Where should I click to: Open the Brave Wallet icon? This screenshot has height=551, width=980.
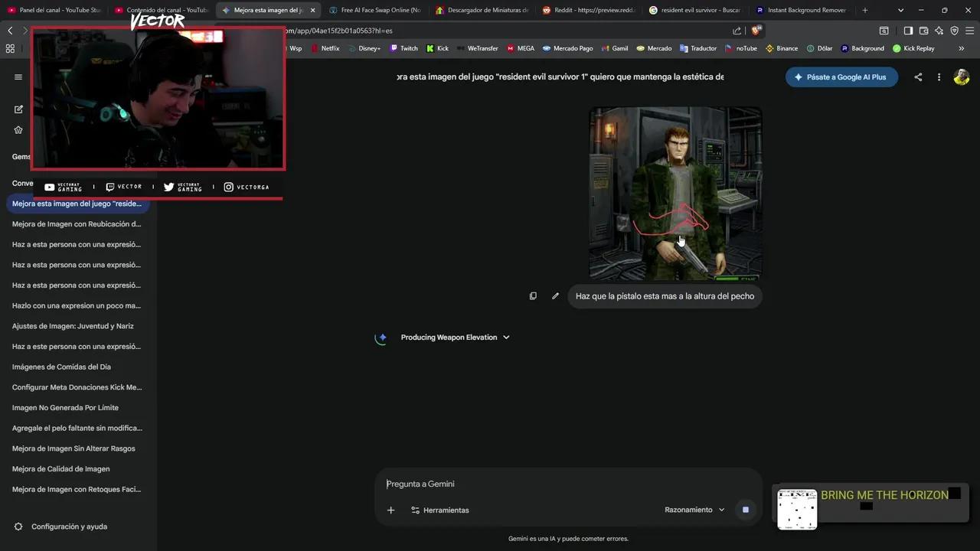click(923, 31)
